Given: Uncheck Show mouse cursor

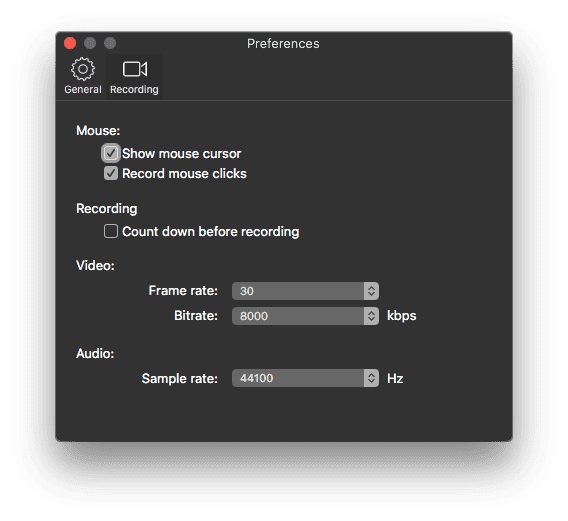Looking at the screenshot, I should (x=110, y=153).
